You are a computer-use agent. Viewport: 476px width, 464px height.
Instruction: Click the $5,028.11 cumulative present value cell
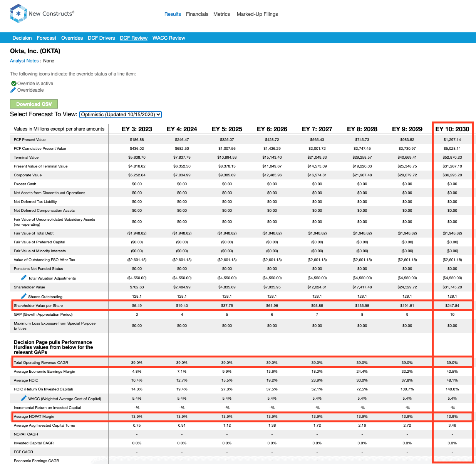click(x=452, y=149)
